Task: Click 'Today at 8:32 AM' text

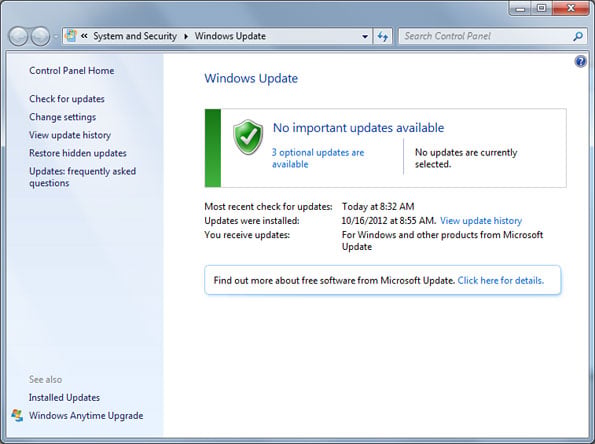Action: [378, 206]
